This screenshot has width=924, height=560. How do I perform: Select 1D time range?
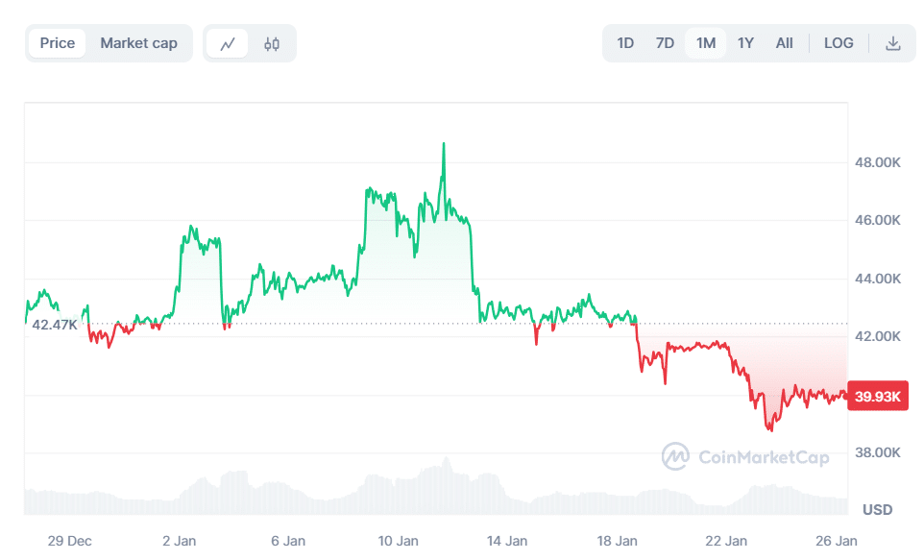pyautogui.click(x=625, y=43)
